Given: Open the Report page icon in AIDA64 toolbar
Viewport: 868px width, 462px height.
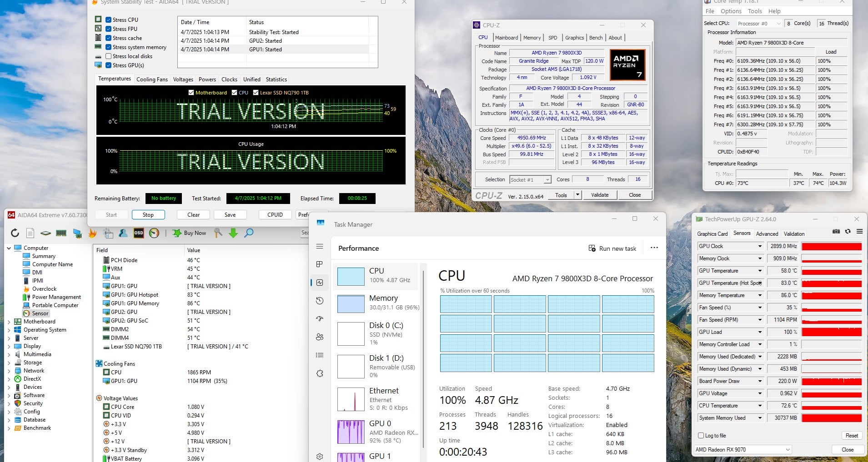Looking at the screenshot, I should (x=30, y=233).
